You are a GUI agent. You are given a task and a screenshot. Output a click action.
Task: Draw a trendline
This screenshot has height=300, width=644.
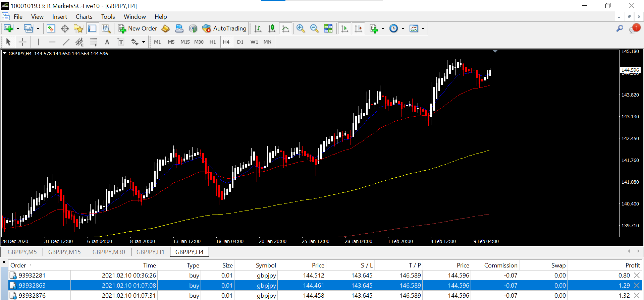coord(66,42)
